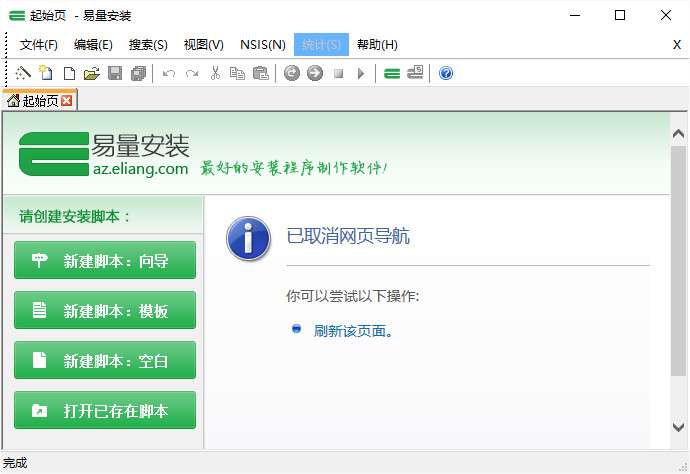Click 新建脚本：模板 button
Image resolution: width=690 pixels, height=474 pixels.
click(x=105, y=310)
